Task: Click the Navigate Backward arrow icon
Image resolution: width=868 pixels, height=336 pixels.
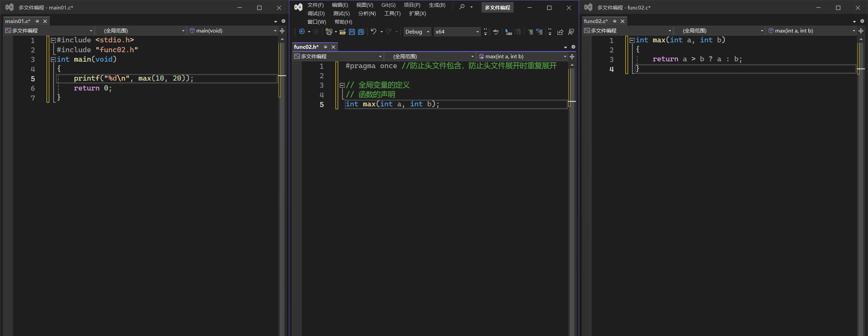Action: tap(302, 31)
